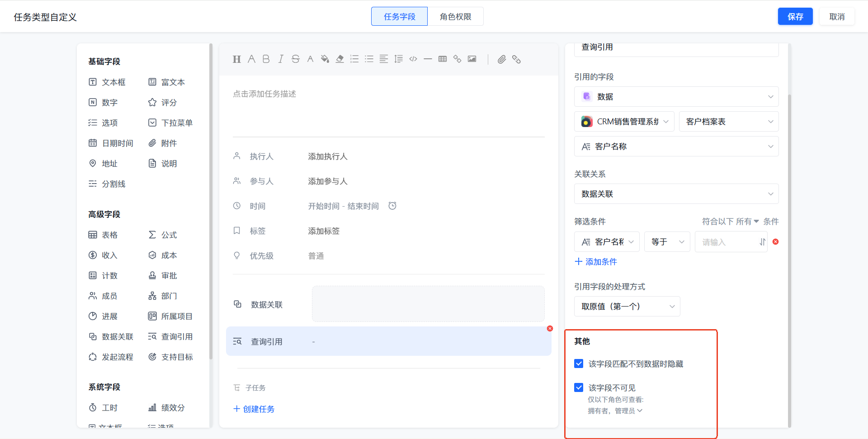Uncheck 该字段不可见 option
The height and width of the screenshot is (439, 868).
579,387
